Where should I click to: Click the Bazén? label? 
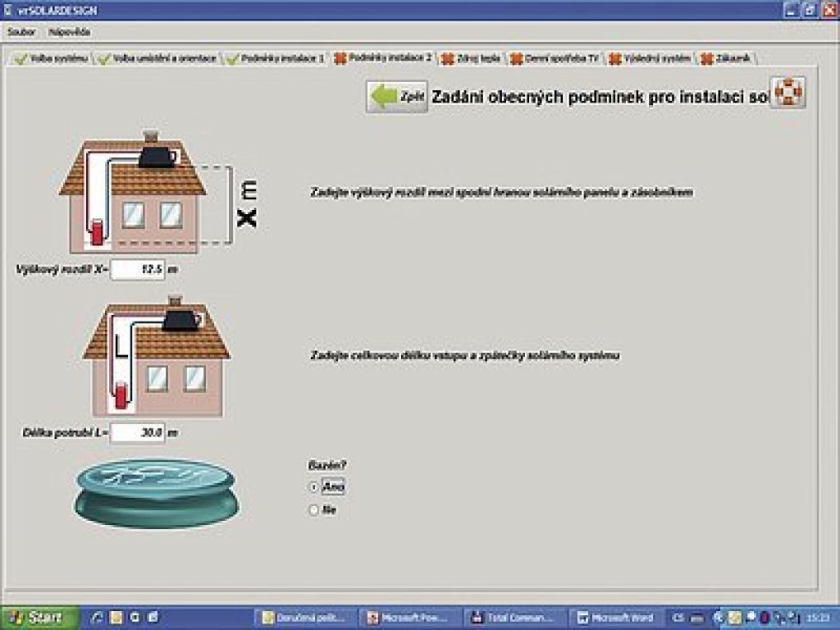[x=326, y=465]
